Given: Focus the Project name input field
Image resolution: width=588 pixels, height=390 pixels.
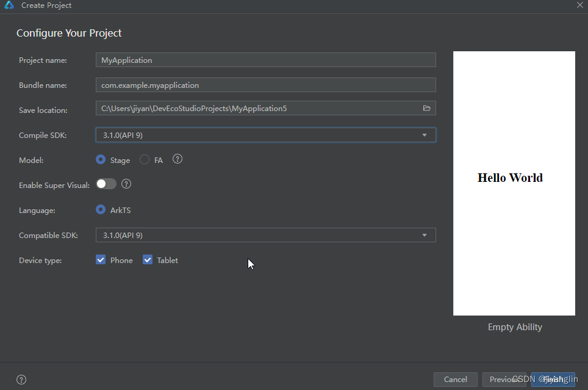Looking at the screenshot, I should 266,60.
